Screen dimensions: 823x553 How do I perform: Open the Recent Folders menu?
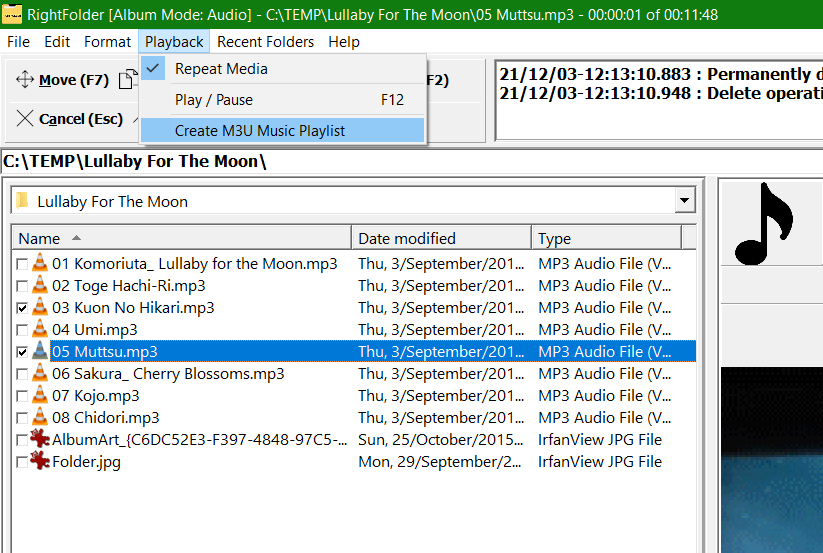tap(265, 41)
